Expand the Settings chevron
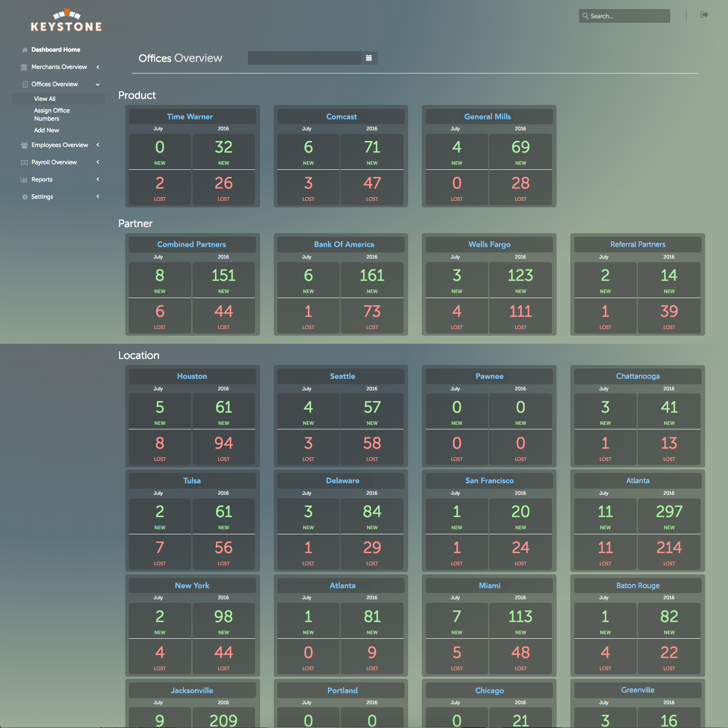This screenshot has height=728, width=728. [x=98, y=197]
